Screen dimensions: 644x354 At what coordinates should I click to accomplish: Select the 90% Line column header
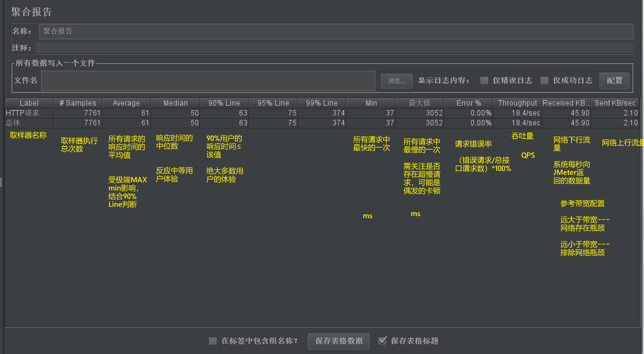224,103
